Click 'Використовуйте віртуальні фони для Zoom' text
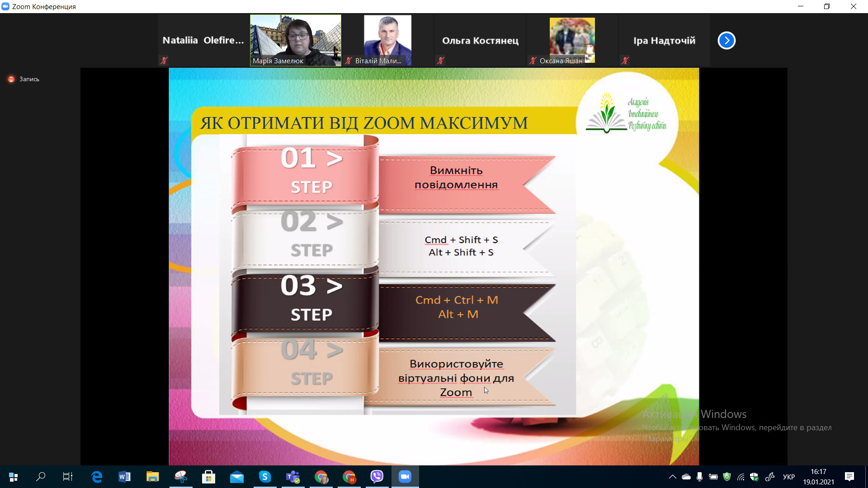Viewport: 868px width, 488px height. 456,378
